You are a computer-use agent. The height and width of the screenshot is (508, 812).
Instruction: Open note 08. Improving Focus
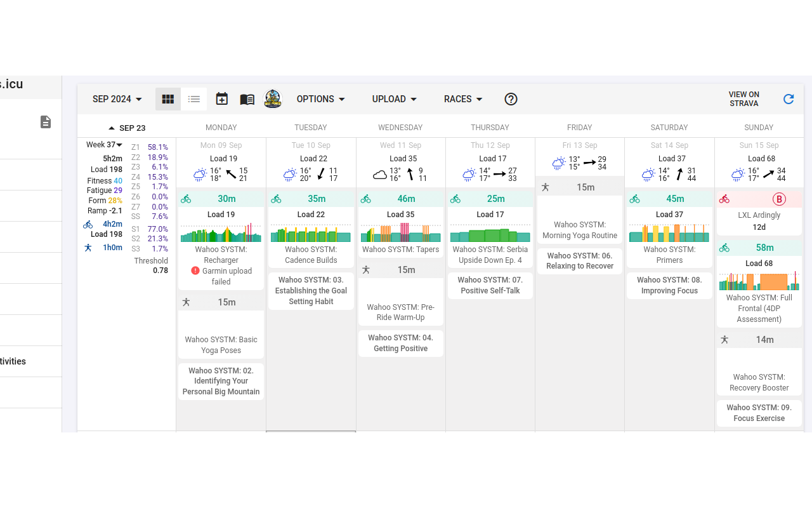tap(669, 285)
